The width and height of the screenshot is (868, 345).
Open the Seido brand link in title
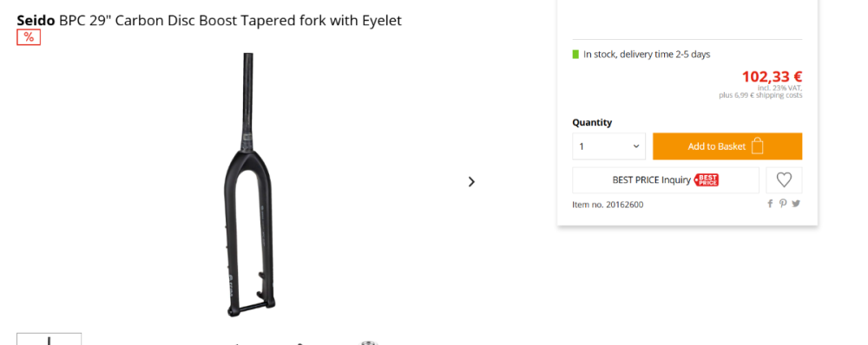36,21
